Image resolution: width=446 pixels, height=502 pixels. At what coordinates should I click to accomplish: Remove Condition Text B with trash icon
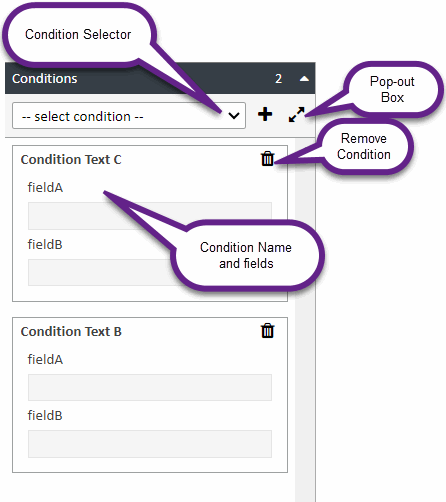click(267, 331)
